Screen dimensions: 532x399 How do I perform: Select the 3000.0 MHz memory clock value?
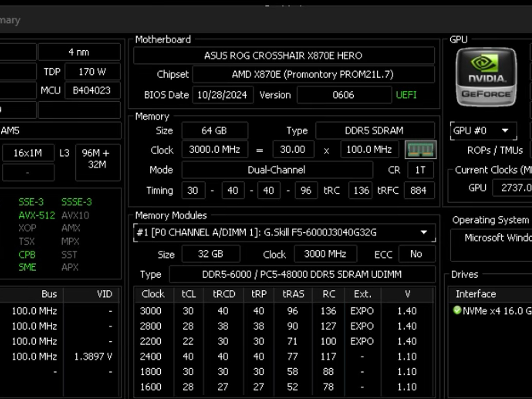[x=215, y=150]
